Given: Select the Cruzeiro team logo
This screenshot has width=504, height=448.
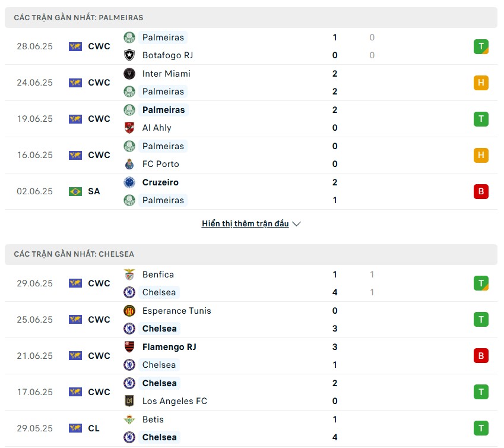Looking at the screenshot, I should (129, 182).
